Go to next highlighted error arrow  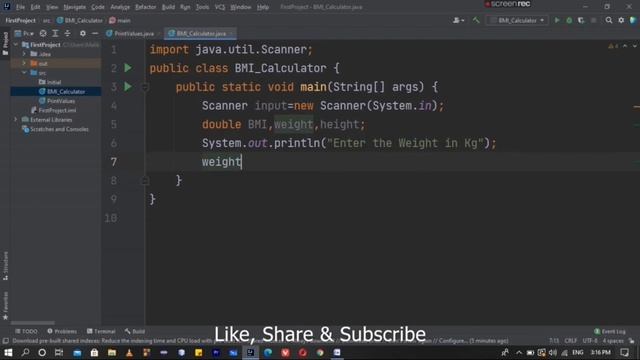coord(635,46)
